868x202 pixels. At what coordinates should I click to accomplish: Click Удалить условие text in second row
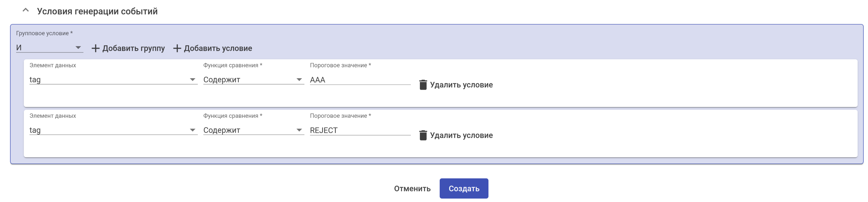(x=461, y=135)
